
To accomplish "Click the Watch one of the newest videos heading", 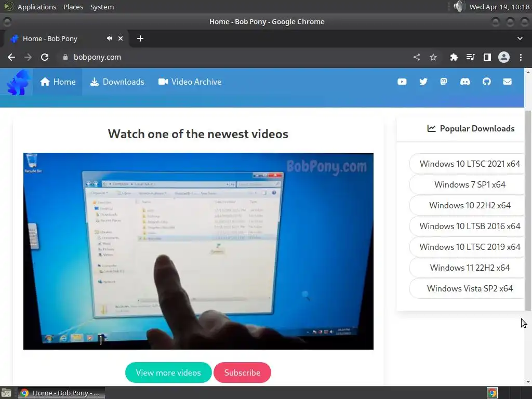I will (198, 134).
